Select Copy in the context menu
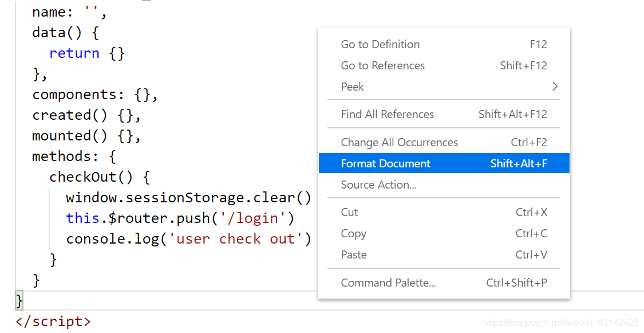This screenshot has height=333, width=644. pos(353,233)
